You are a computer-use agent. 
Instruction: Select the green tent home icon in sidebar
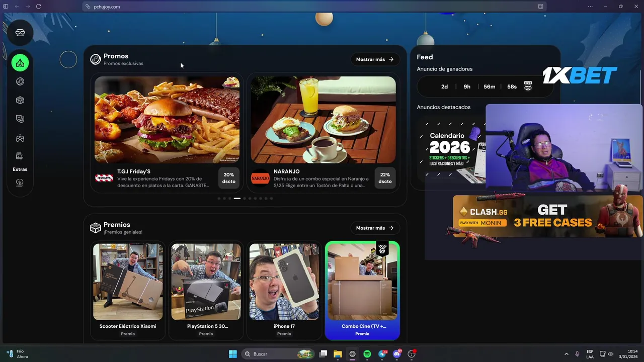(20, 63)
